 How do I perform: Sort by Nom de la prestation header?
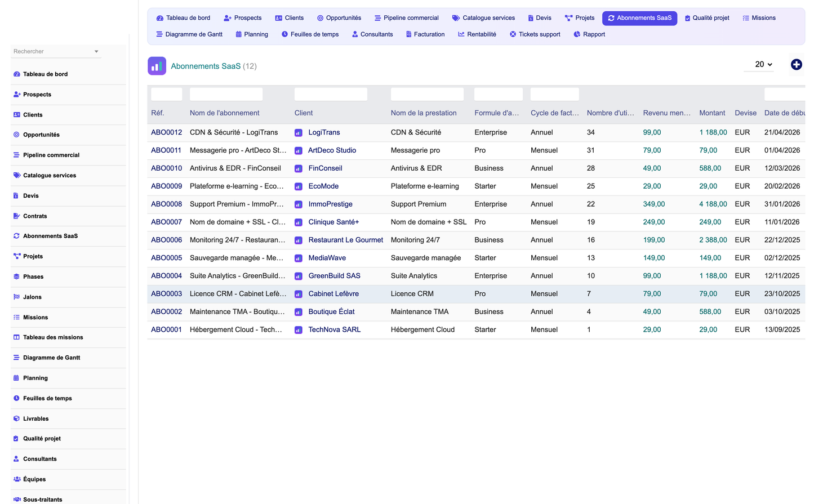[424, 113]
